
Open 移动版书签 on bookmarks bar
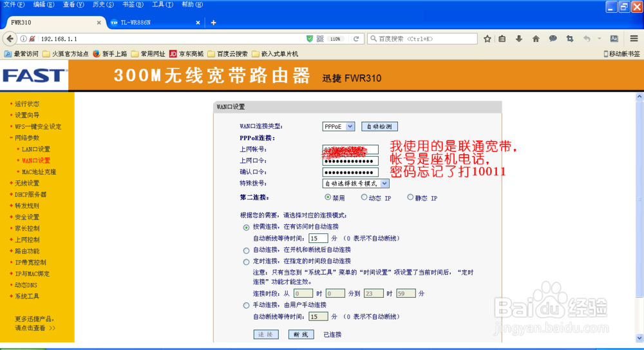tap(621, 54)
